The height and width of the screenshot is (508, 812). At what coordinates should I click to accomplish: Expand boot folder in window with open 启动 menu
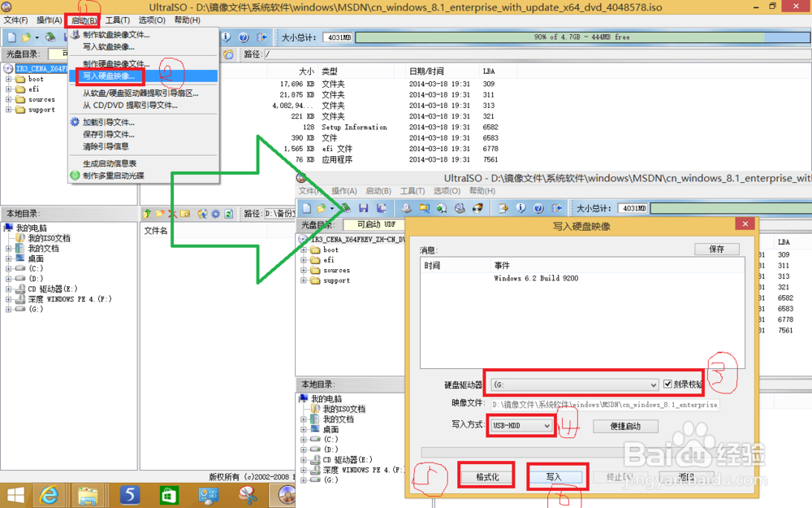pyautogui.click(x=8, y=80)
